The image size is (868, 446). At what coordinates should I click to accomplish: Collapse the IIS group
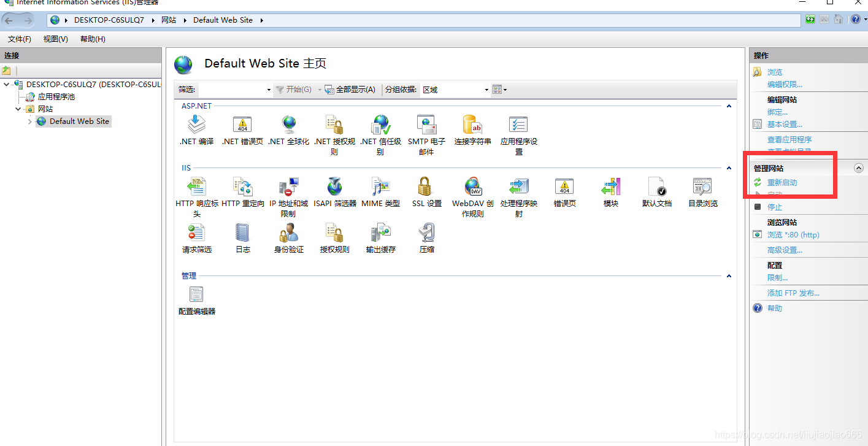(729, 168)
